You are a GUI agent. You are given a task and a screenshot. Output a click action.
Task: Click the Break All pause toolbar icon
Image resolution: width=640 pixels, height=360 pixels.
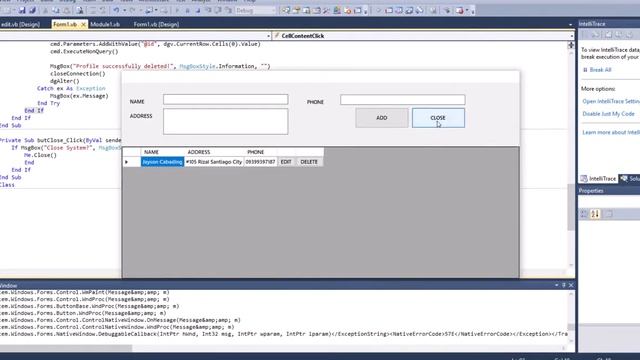point(187,10)
